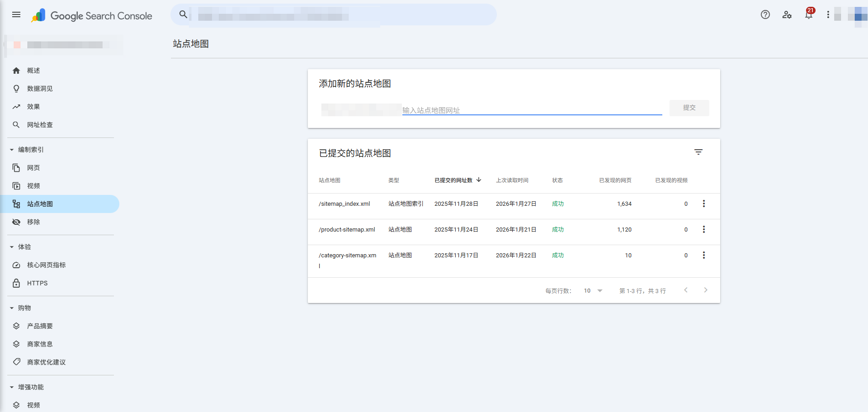The image size is (868, 412).
Task: Sort by 已提交的网址数 column
Action: tap(457, 180)
